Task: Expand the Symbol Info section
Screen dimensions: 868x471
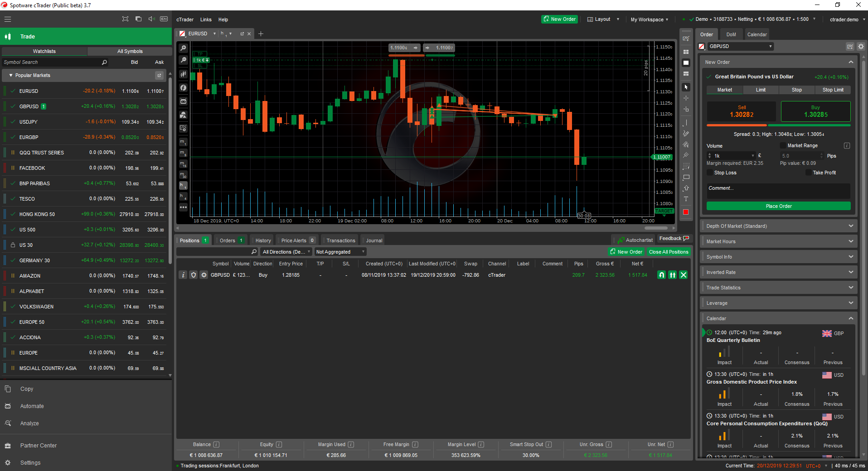Action: (x=779, y=257)
